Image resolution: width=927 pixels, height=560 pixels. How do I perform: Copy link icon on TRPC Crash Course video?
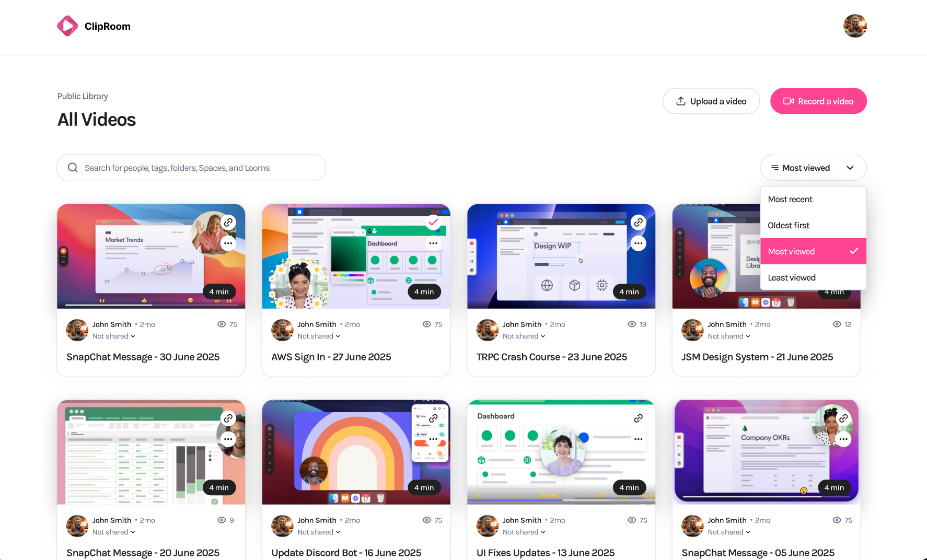click(638, 223)
